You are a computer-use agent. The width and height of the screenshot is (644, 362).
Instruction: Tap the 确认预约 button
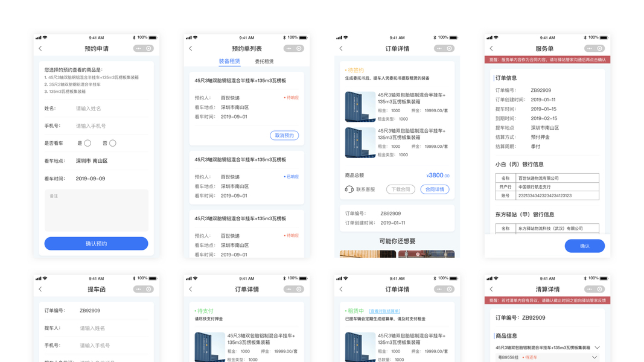pyautogui.click(x=96, y=243)
